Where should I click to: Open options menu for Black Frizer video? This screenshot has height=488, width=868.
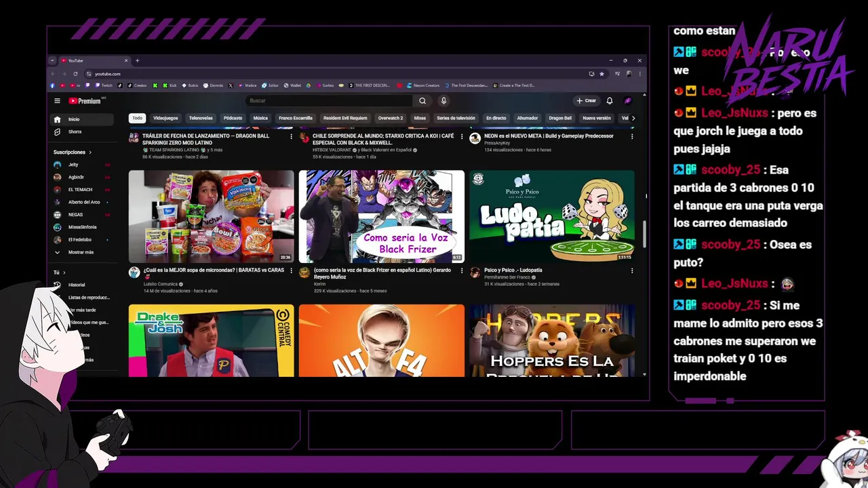click(462, 270)
